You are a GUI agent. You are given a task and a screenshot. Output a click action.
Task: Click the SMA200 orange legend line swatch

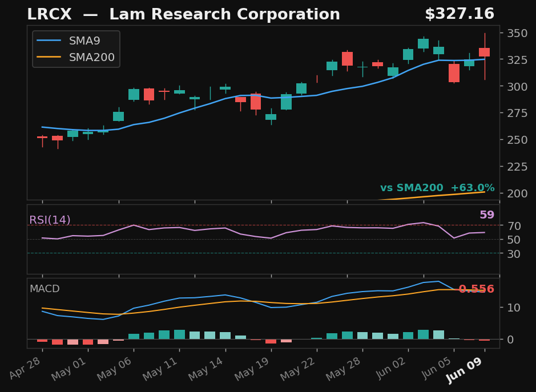tap(49, 57)
